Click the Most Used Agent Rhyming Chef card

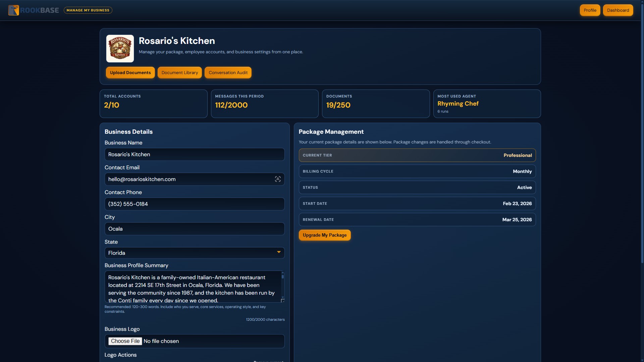pyautogui.click(x=487, y=104)
